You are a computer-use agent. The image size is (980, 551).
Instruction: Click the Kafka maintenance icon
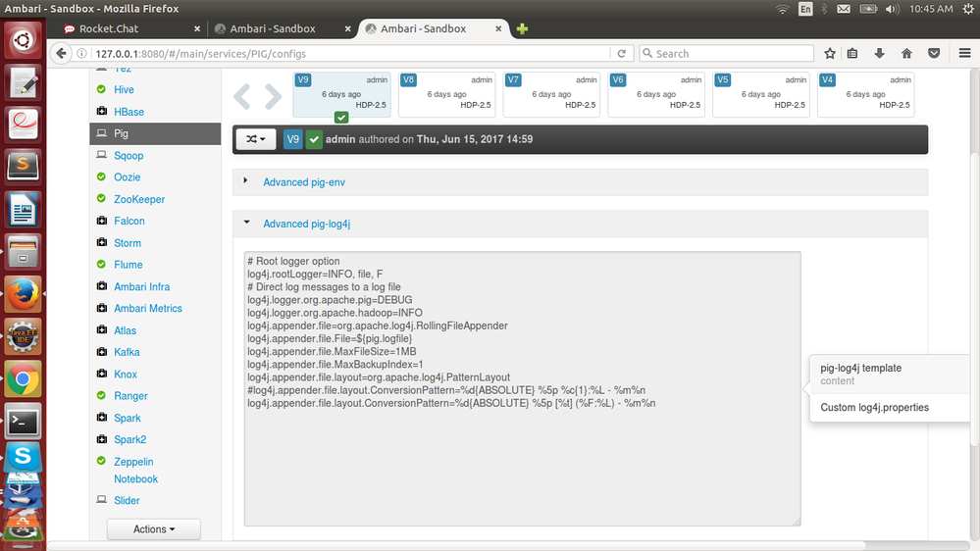101,352
